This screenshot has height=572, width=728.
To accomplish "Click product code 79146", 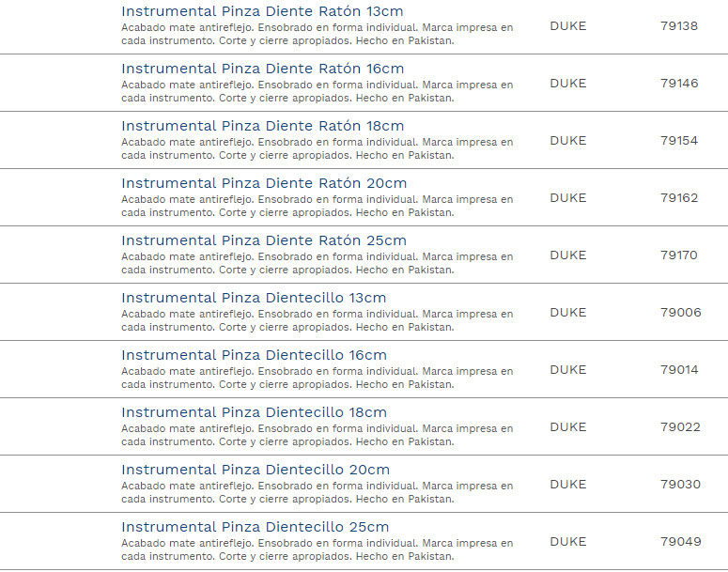I will [x=679, y=84].
